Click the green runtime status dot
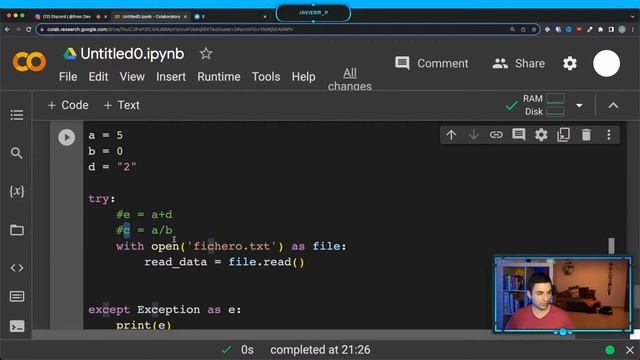 coord(610,350)
